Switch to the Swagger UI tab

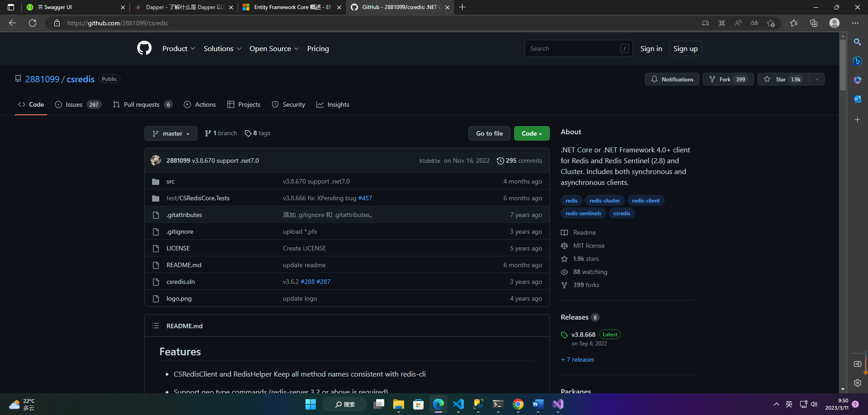pos(75,7)
